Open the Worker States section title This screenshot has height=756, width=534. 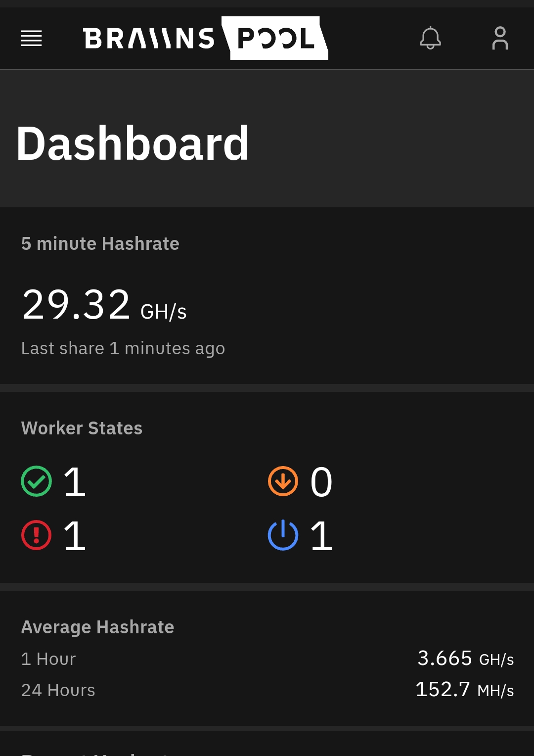tap(82, 428)
